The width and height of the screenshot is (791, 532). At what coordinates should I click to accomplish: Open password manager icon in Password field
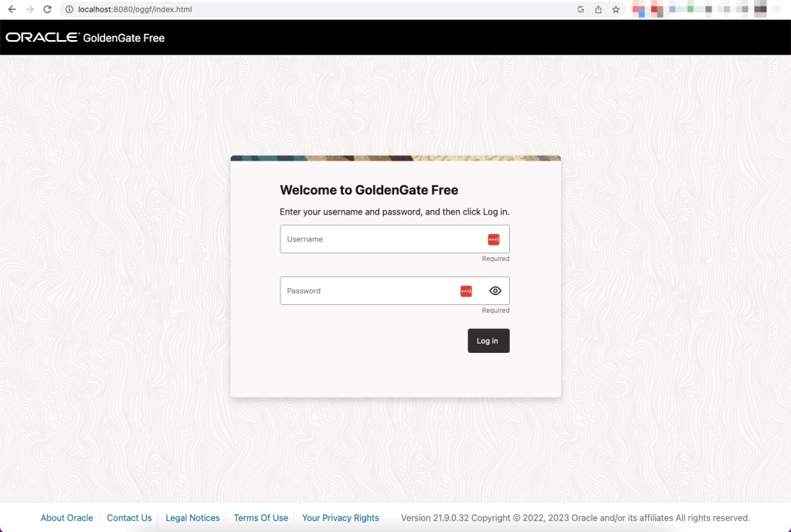point(466,291)
